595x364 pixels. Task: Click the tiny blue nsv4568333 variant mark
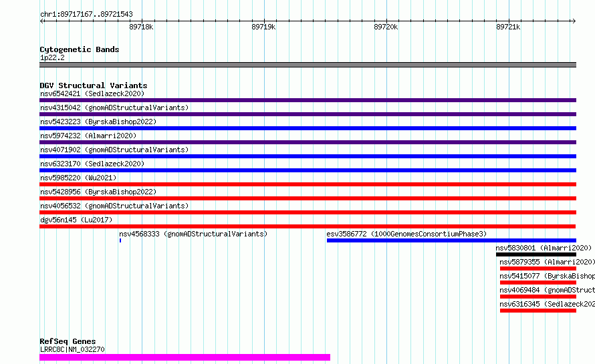point(120,240)
